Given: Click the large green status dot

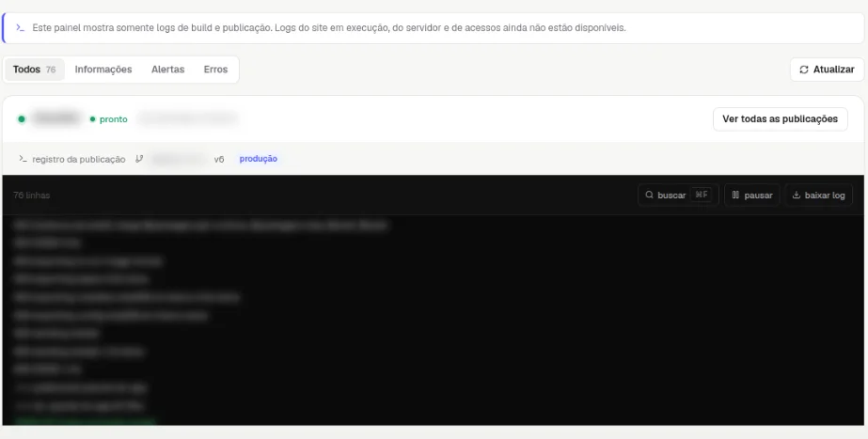Looking at the screenshot, I should pyautogui.click(x=22, y=119).
